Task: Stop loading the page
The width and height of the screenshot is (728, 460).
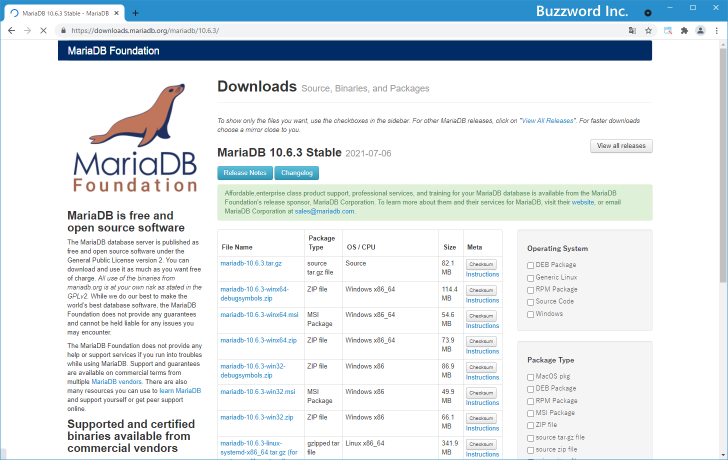Action: point(47,30)
